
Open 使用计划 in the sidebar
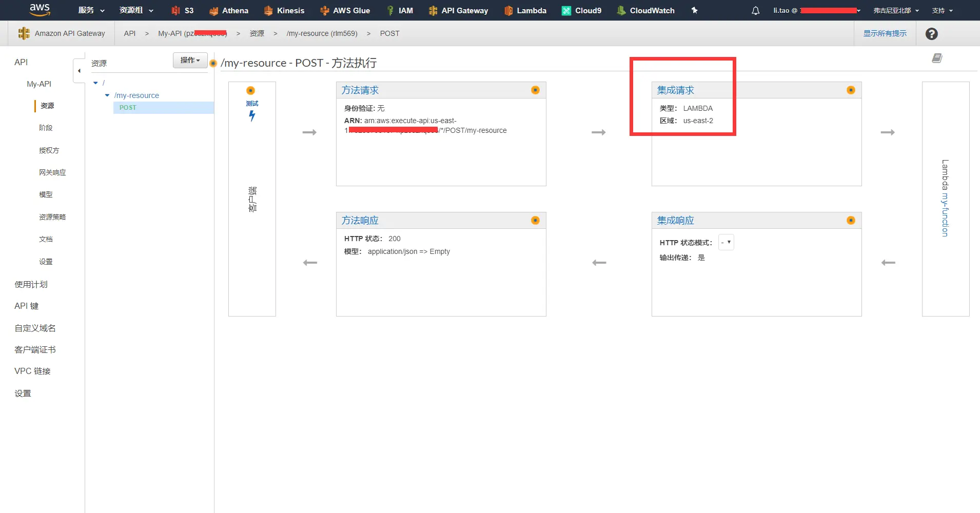coord(31,284)
